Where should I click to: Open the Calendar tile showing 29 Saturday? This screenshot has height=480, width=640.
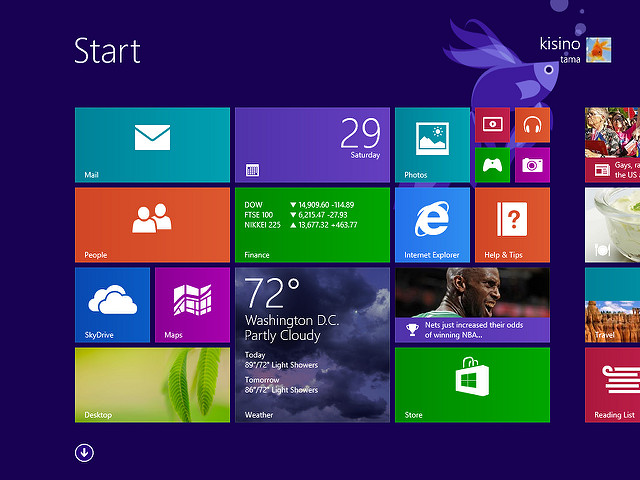pyautogui.click(x=312, y=145)
